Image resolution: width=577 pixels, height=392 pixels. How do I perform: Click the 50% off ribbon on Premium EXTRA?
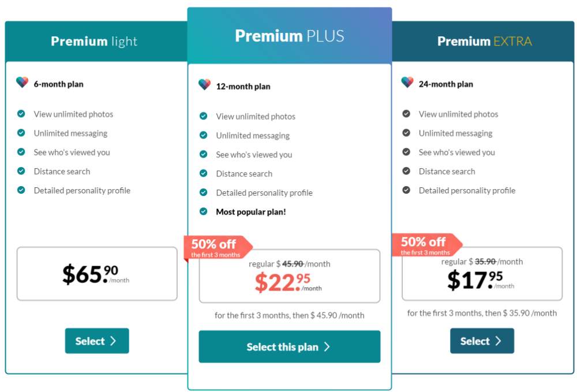click(x=427, y=245)
